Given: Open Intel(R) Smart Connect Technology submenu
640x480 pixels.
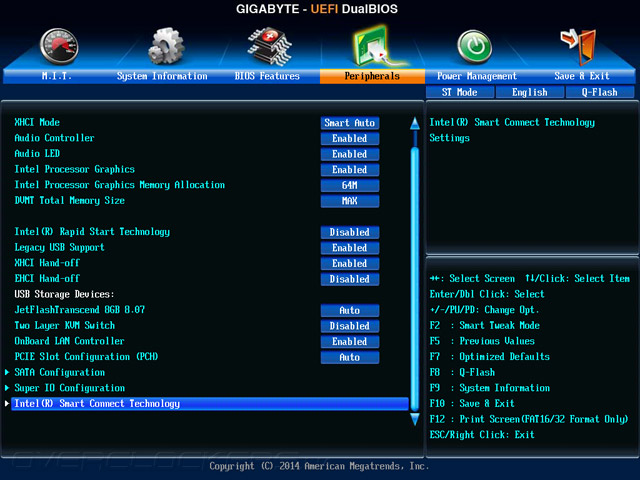Looking at the screenshot, I should (x=210, y=404).
